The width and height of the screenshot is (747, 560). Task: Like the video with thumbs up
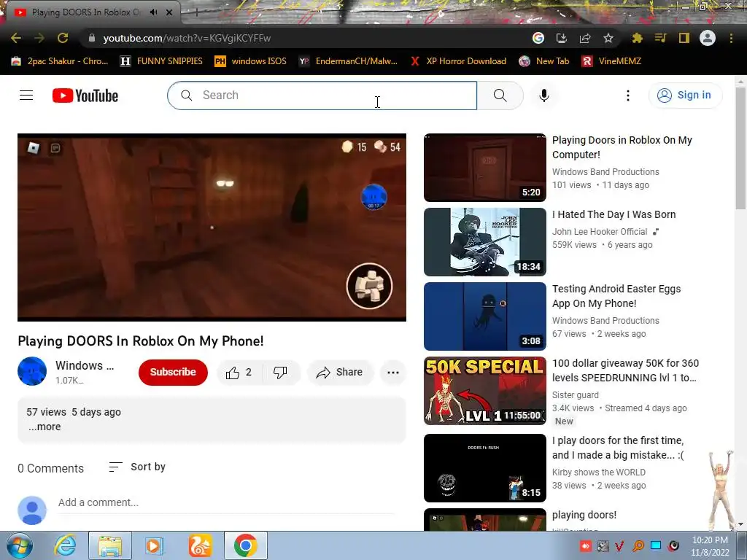tap(239, 373)
